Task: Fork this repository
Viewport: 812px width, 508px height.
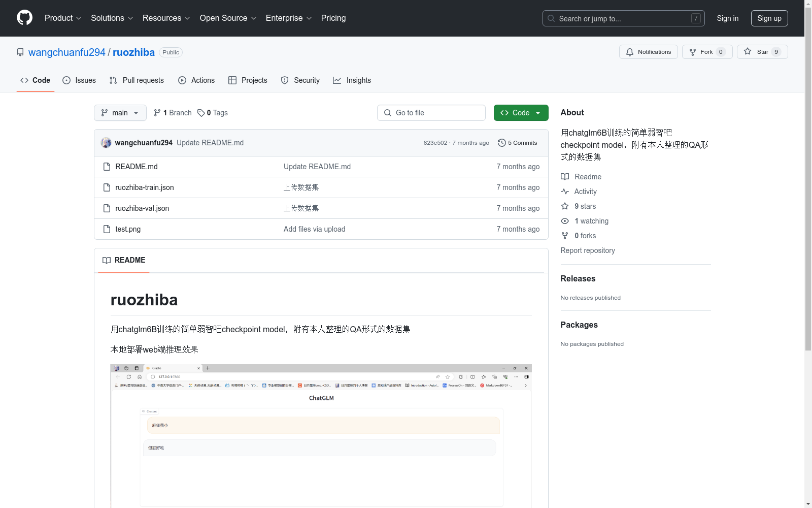Action: click(x=707, y=52)
